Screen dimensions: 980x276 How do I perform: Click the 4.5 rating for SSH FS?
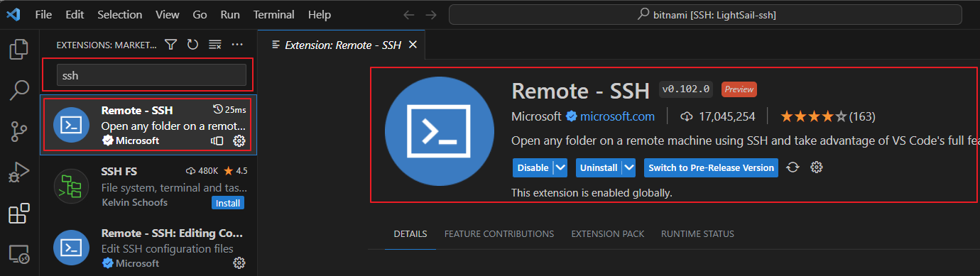tap(236, 171)
